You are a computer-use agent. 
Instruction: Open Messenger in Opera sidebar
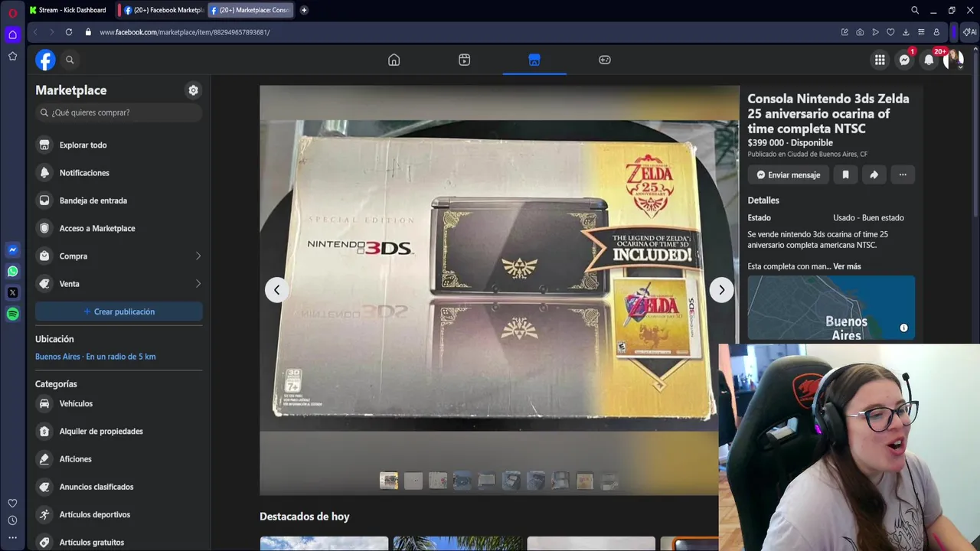pos(12,249)
